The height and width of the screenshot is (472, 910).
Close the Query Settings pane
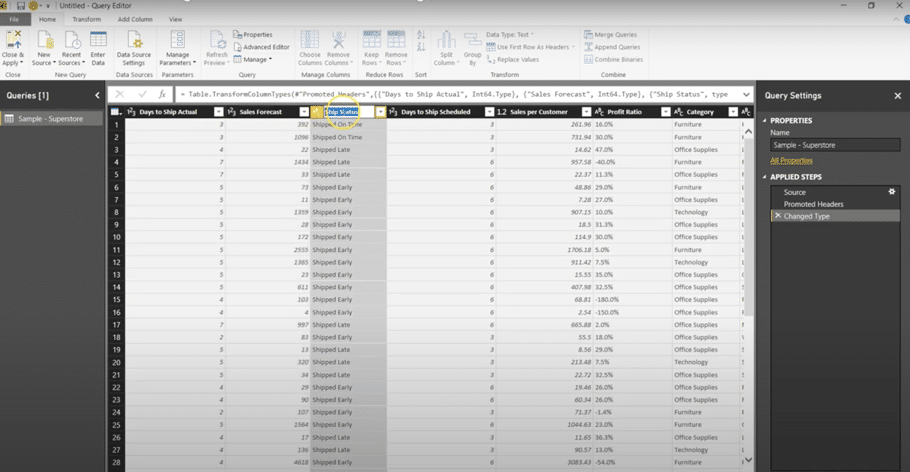coord(898,96)
